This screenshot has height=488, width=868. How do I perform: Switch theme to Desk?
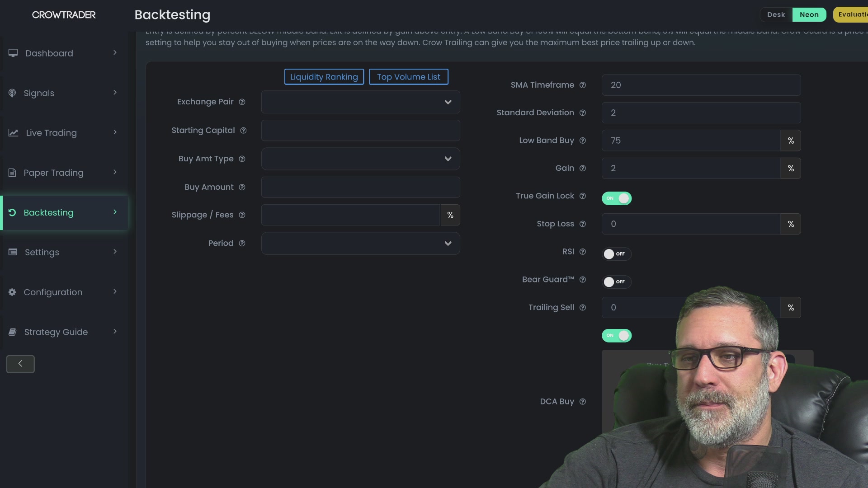pos(776,14)
